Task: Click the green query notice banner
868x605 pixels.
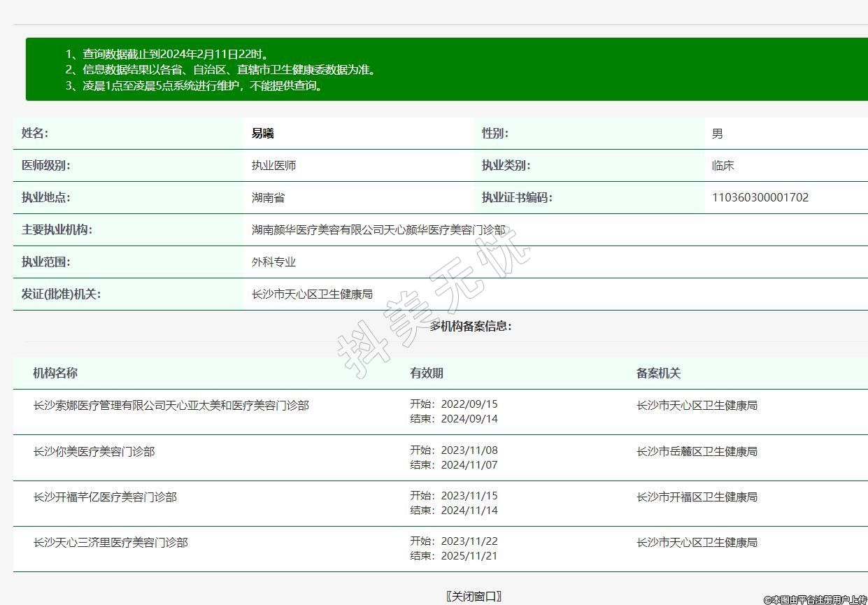Action: (x=446, y=69)
